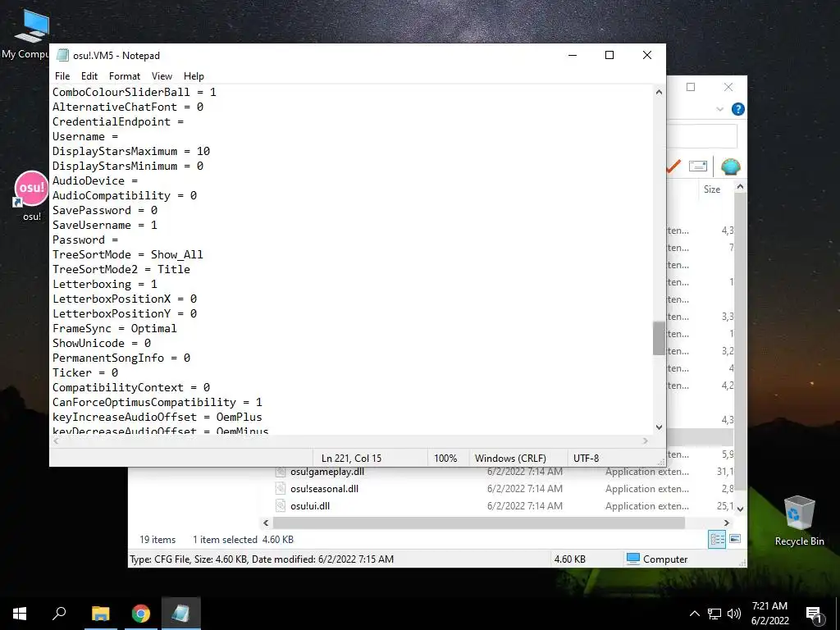Sort Explorer files by Size column
This screenshot has height=630, width=840.
coord(712,189)
